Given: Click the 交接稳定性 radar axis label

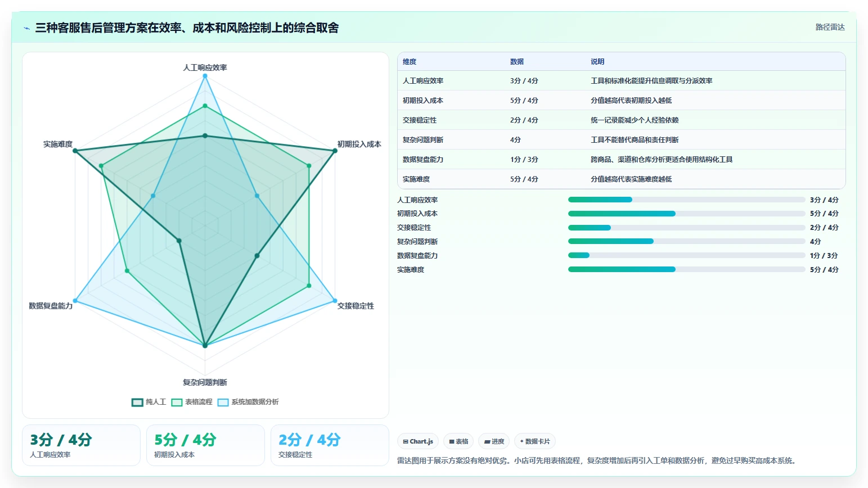Looking at the screenshot, I should tap(356, 306).
